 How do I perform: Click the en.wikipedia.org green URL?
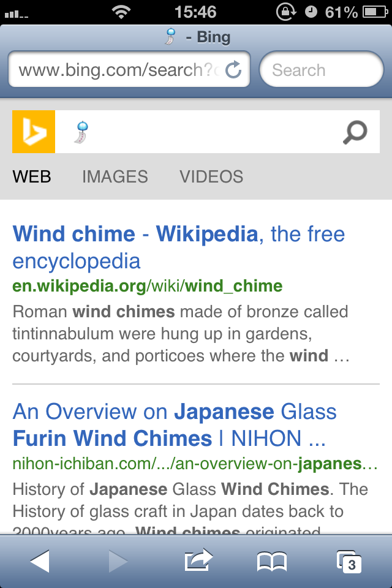147,286
